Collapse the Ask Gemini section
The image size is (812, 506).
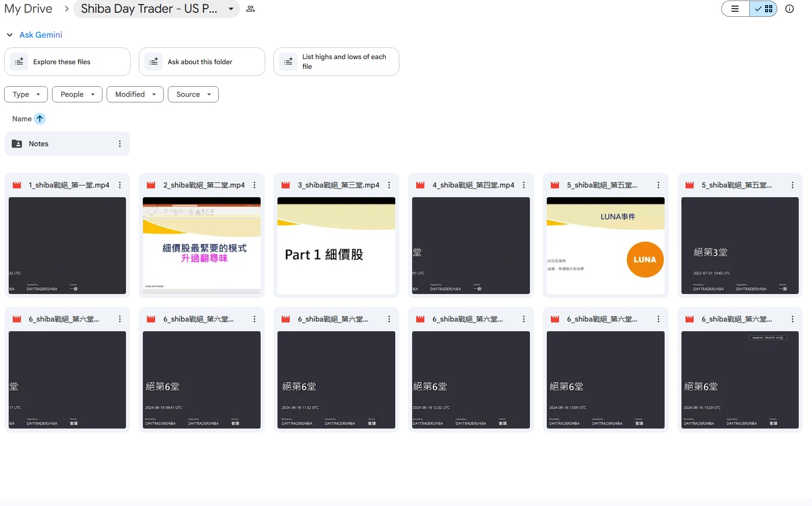[x=10, y=35]
